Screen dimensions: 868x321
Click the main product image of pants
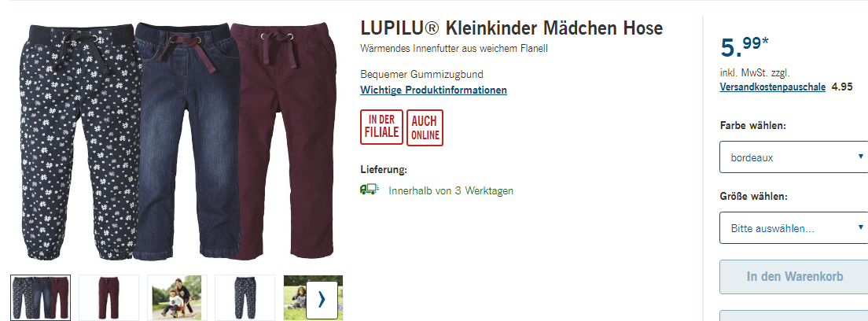(x=177, y=141)
